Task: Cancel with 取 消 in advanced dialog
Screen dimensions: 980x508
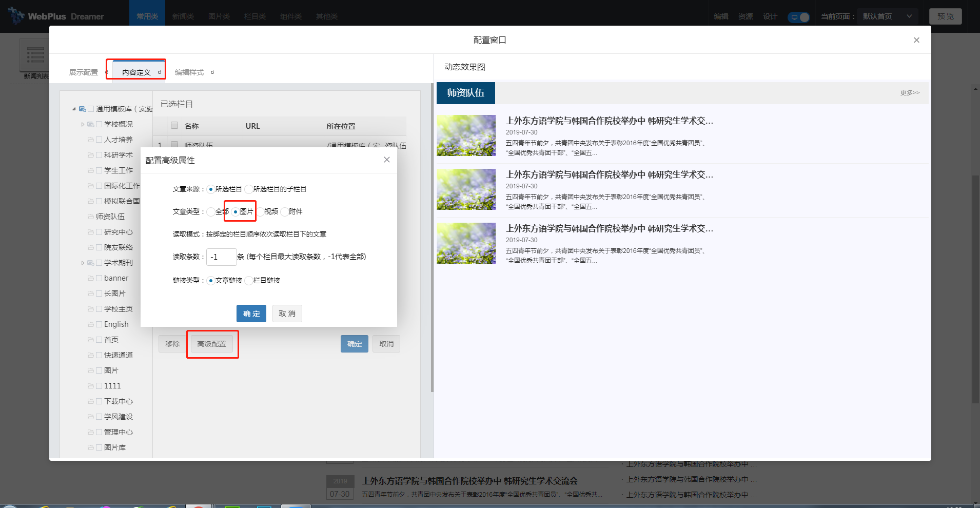Action: click(x=287, y=314)
